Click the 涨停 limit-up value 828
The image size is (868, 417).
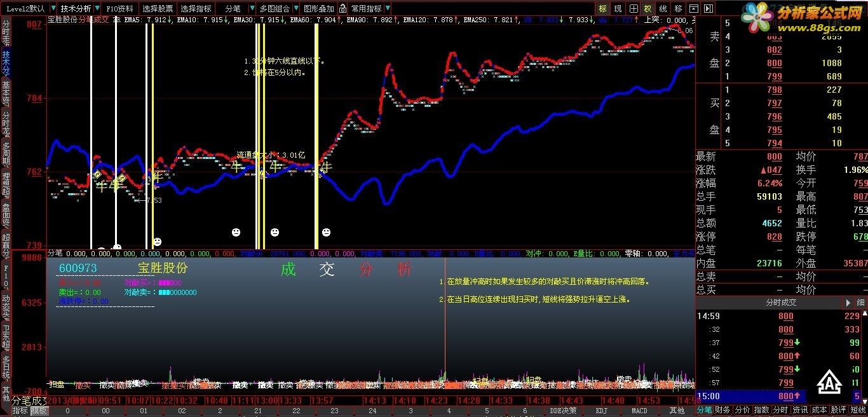pos(775,236)
